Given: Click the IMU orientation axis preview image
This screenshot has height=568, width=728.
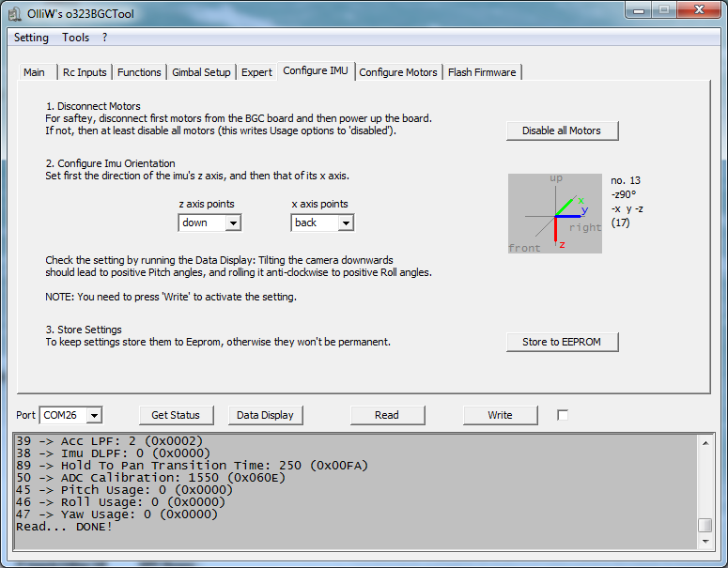Looking at the screenshot, I should tap(554, 213).
